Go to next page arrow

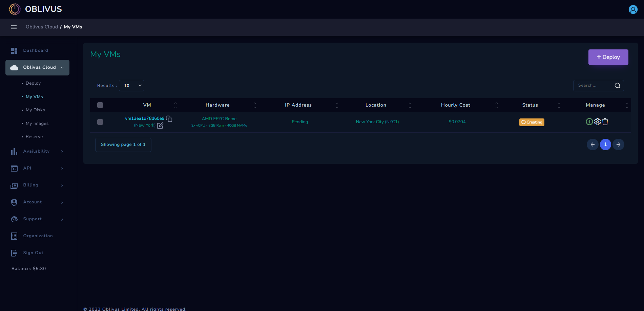(x=618, y=145)
